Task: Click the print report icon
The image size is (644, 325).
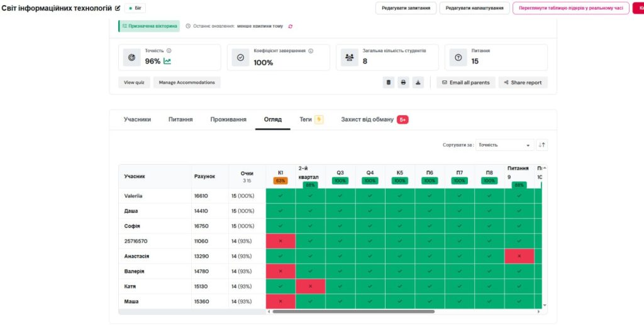Action: click(403, 82)
